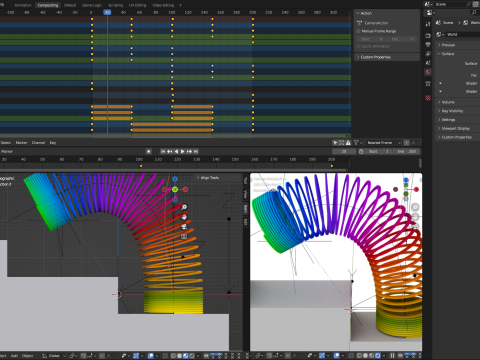
Task: Click the perspective grid gizmo in left viewport
Action: point(184,237)
